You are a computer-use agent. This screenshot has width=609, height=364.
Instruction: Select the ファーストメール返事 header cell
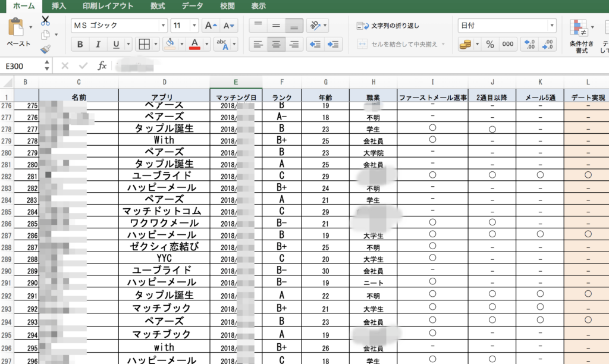click(433, 96)
